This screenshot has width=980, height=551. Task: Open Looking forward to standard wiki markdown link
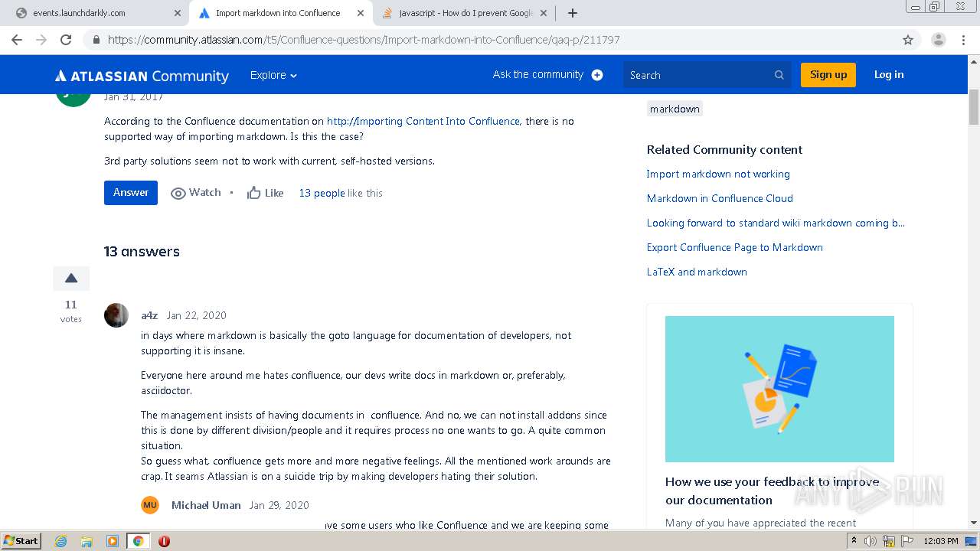(x=776, y=223)
